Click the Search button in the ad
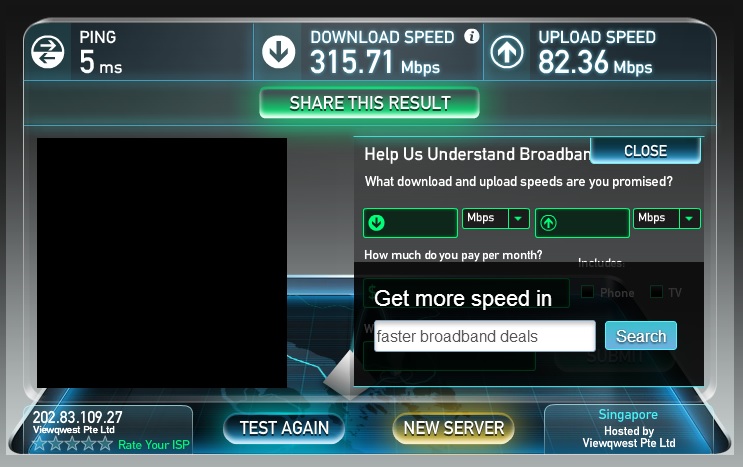This screenshot has height=467, width=743. 641,336
